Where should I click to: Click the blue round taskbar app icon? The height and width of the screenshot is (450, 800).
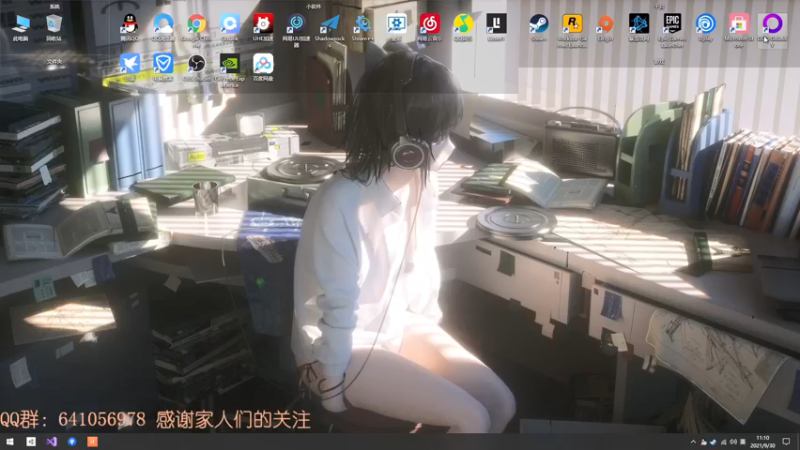(71, 442)
